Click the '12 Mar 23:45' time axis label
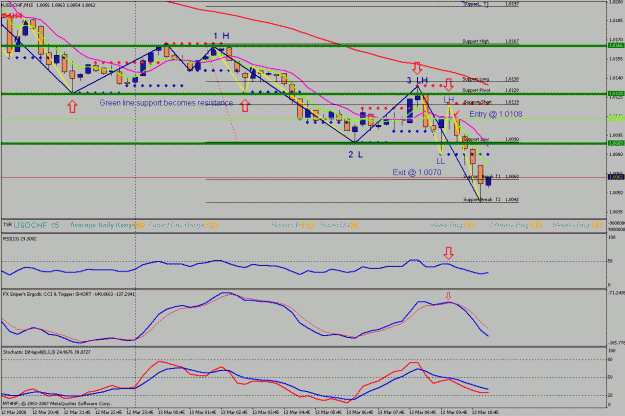This screenshot has height=416, width=625. coord(142,412)
